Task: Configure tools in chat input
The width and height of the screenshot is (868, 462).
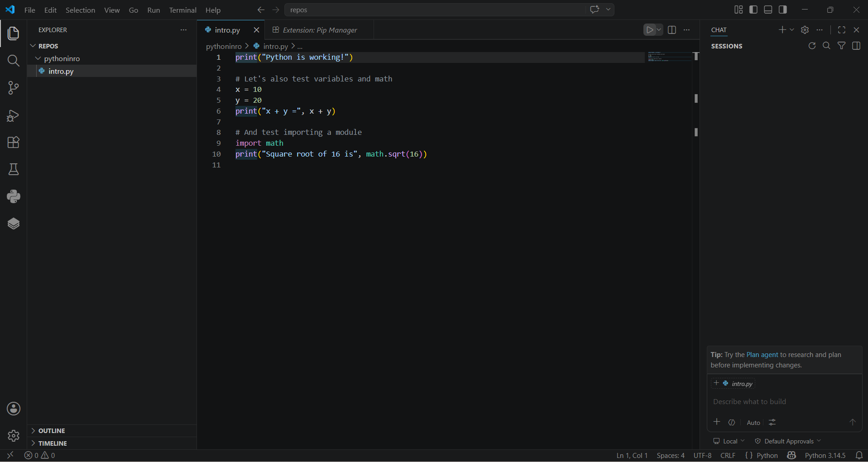Action: coord(772,422)
